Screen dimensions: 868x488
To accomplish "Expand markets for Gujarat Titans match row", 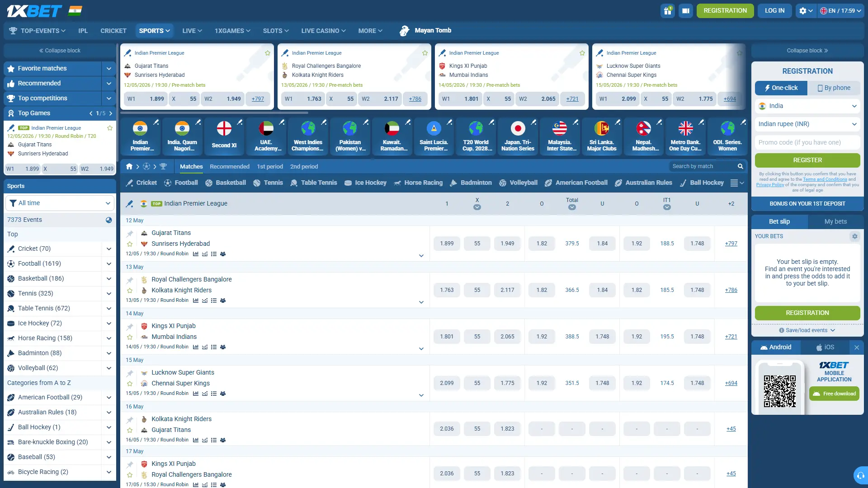I will tap(421, 256).
